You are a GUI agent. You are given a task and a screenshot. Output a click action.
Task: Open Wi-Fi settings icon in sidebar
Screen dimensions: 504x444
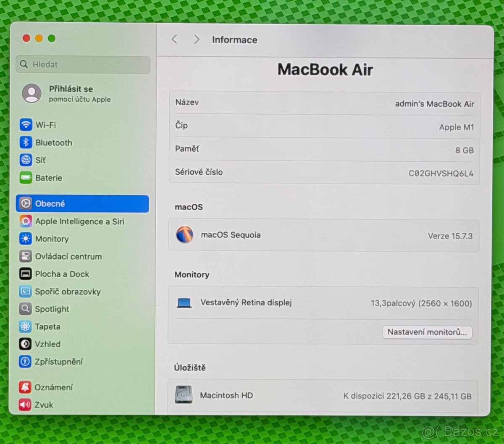click(26, 125)
